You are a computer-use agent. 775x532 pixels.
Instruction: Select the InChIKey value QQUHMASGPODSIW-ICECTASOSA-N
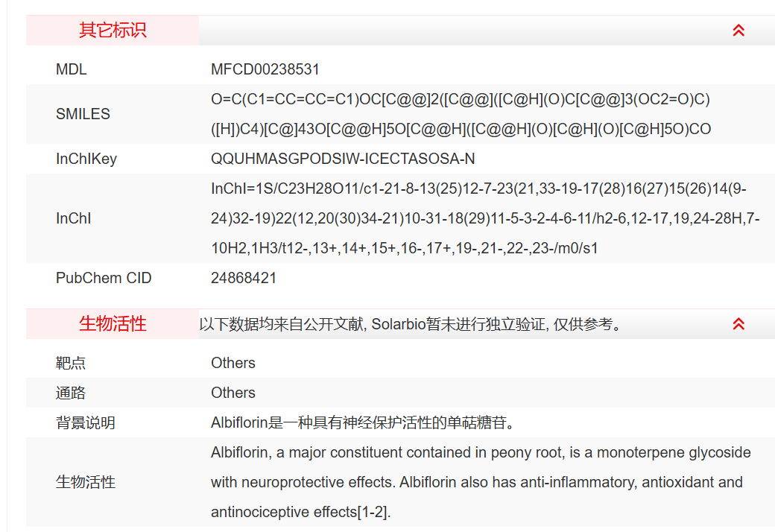343,159
